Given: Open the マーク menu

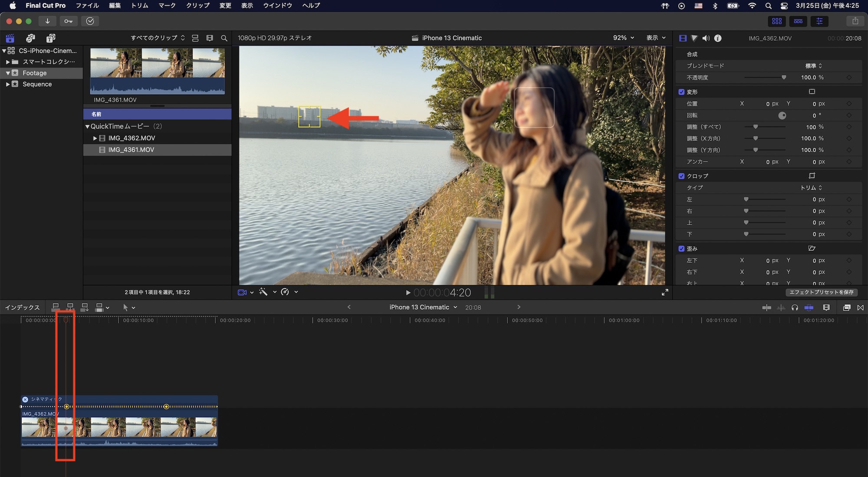Looking at the screenshot, I should point(167,6).
